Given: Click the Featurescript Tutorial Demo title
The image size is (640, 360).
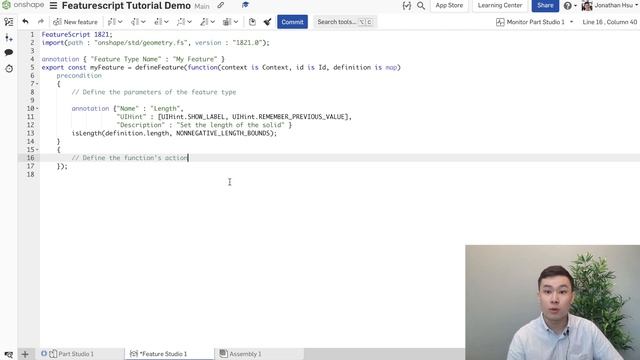Looking at the screenshot, I should (x=126, y=6).
